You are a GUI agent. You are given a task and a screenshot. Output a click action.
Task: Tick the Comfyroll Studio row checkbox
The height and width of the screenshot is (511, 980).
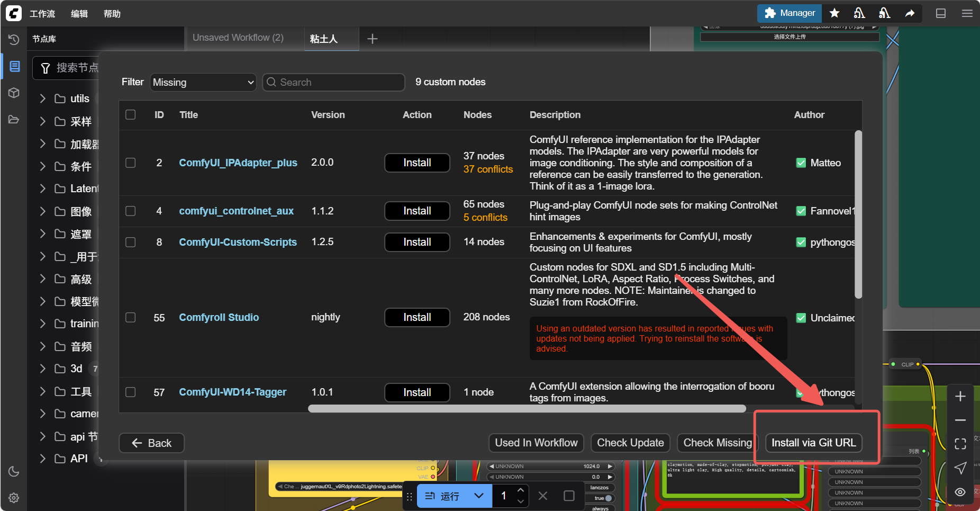click(x=131, y=317)
